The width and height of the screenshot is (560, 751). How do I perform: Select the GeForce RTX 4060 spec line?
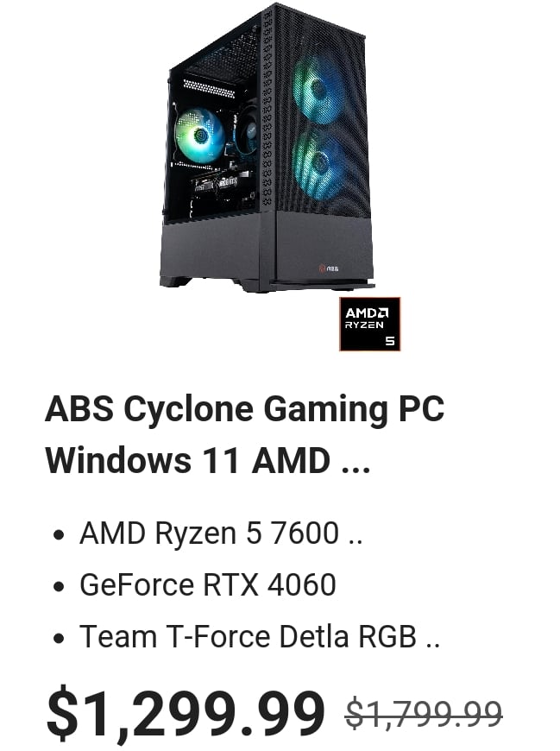pyautogui.click(x=208, y=584)
